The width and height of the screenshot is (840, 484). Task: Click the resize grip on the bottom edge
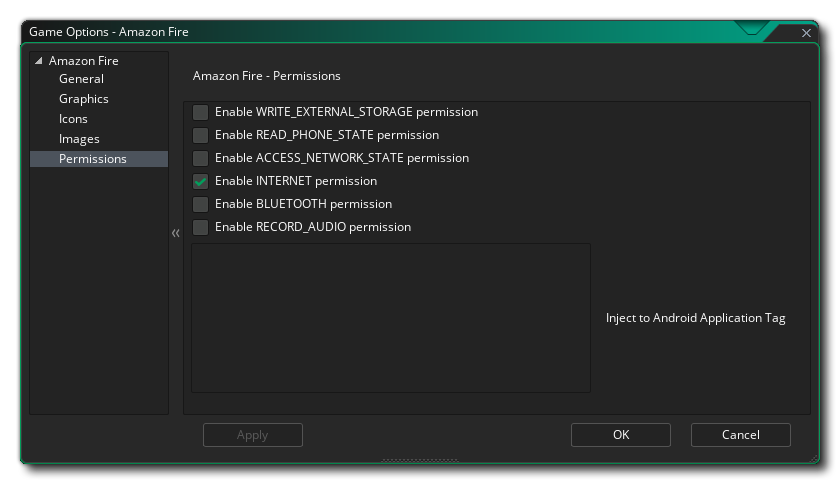pos(420,460)
